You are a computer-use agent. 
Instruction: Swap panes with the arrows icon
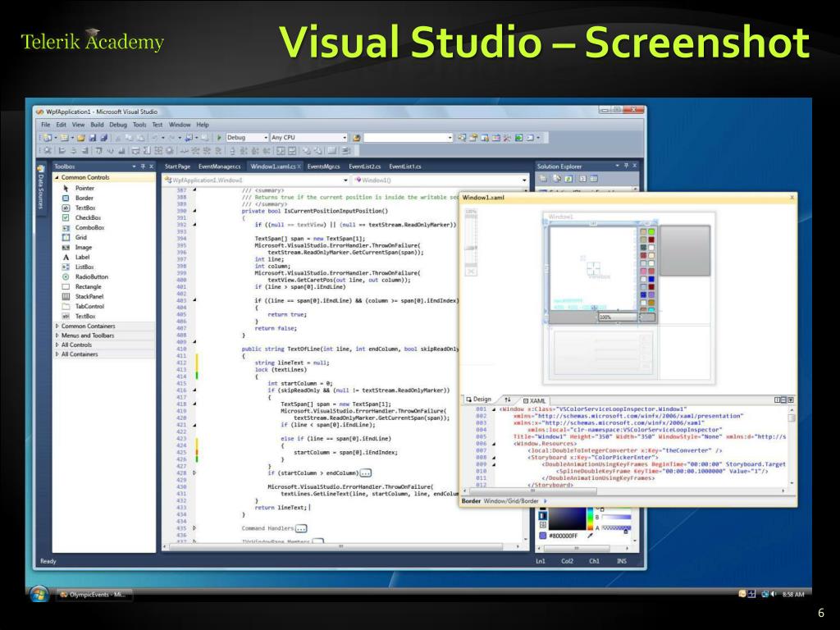tap(507, 399)
